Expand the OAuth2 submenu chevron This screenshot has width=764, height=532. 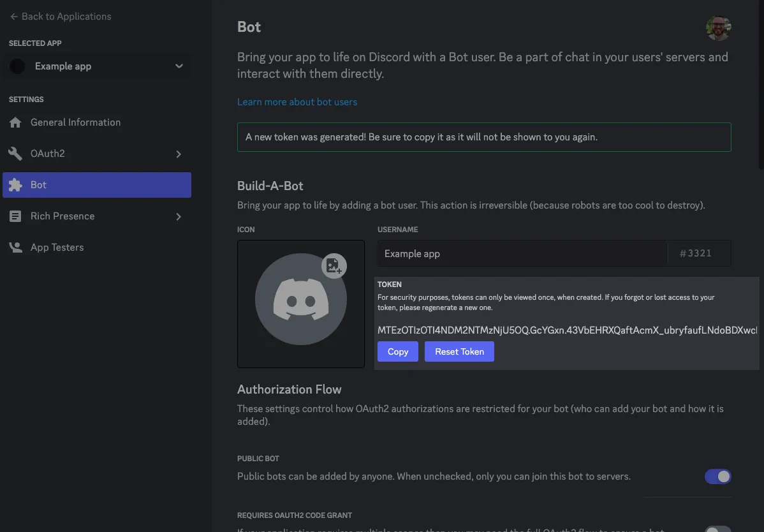click(179, 154)
